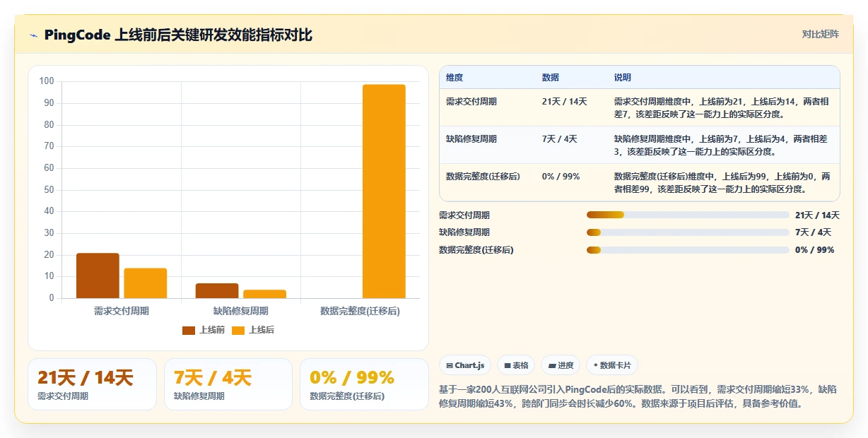Select the 7天 / 4天 stat card
Screen dimensions: 868x438
click(x=228, y=384)
